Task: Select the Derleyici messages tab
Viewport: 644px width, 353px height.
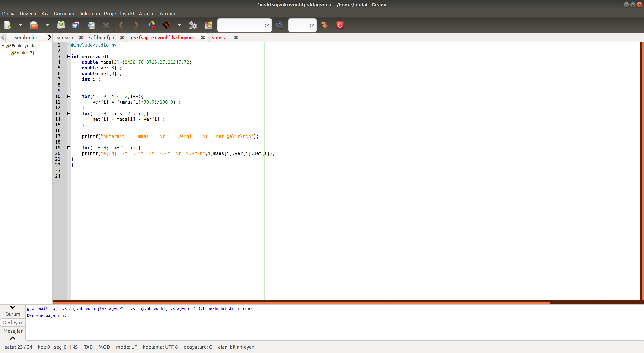Action: (13, 322)
